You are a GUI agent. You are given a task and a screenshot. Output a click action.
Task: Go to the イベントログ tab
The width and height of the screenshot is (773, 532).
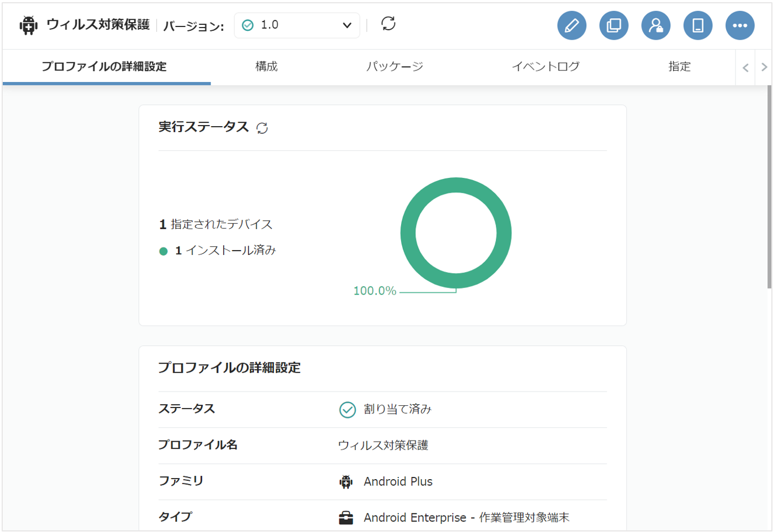tap(546, 67)
